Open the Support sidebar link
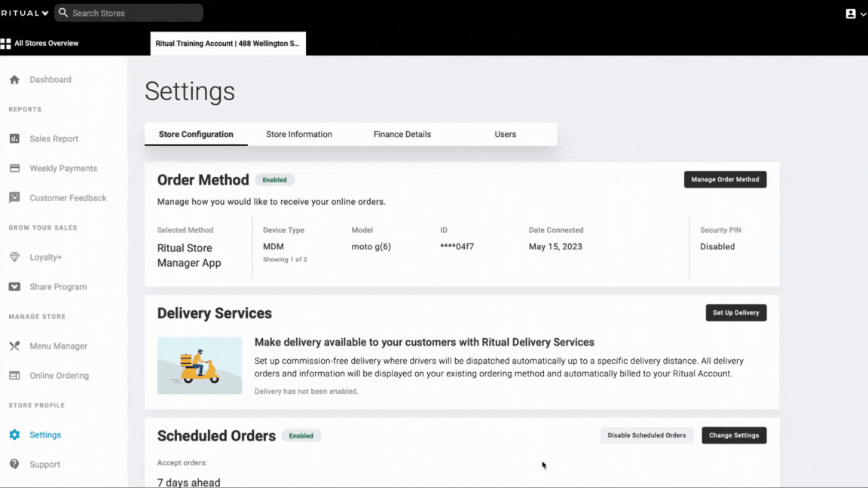The image size is (868, 488). [45, 465]
